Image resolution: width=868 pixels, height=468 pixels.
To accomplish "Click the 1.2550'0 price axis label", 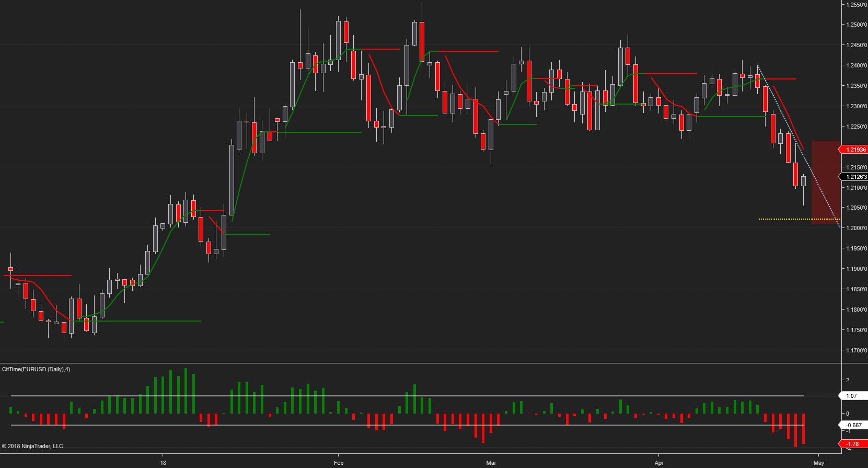I will tap(857, 5).
